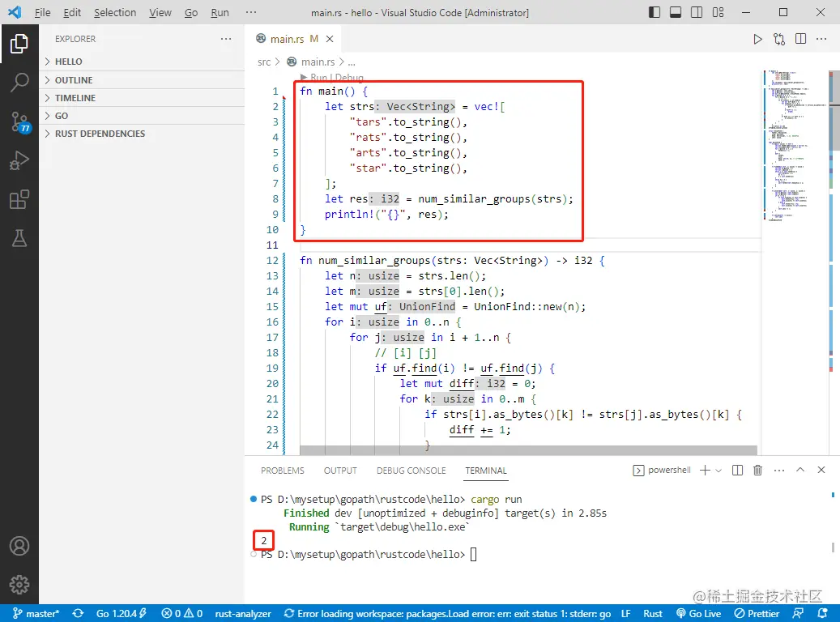
Task: Switch to the DEBUG CONSOLE tab
Action: click(411, 471)
